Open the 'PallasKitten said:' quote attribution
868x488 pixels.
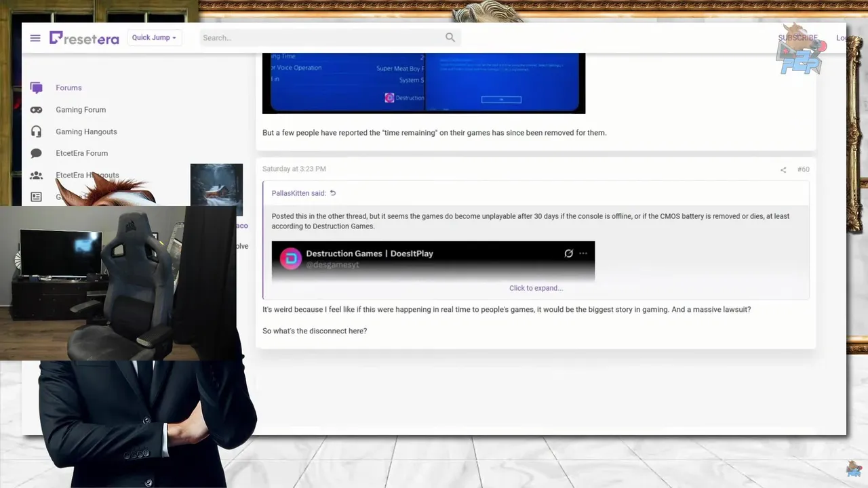299,193
